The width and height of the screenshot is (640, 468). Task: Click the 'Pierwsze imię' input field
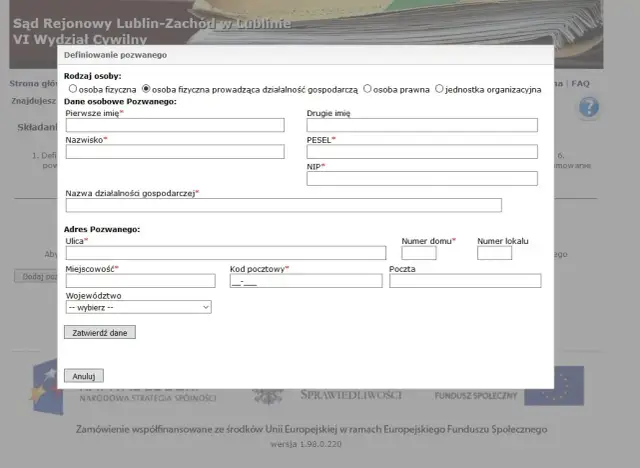coord(175,125)
